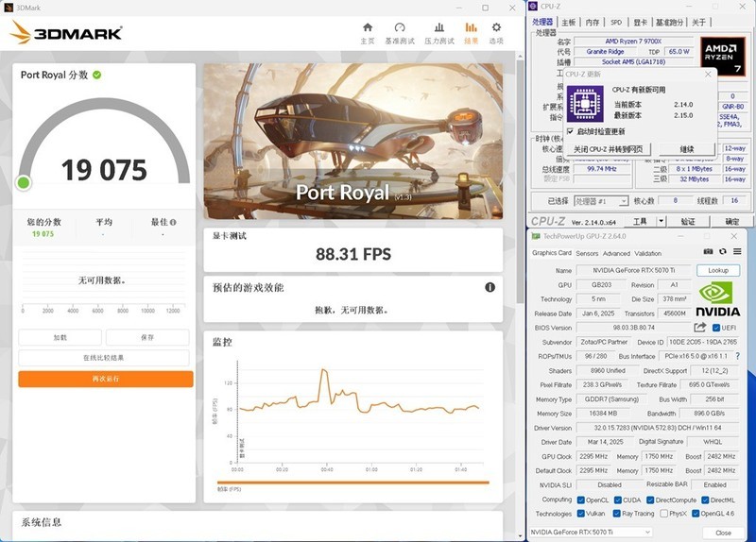Open the results (结果) bar-chart icon

pyautogui.click(x=471, y=27)
